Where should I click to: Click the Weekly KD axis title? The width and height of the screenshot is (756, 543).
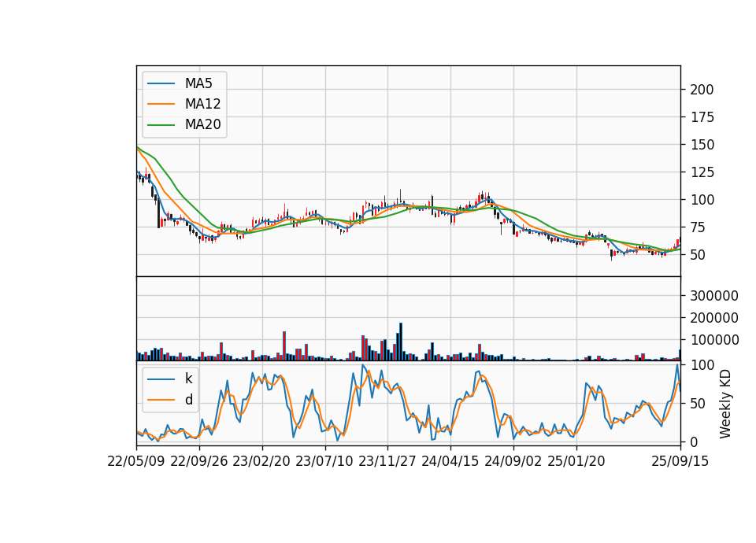click(725, 404)
